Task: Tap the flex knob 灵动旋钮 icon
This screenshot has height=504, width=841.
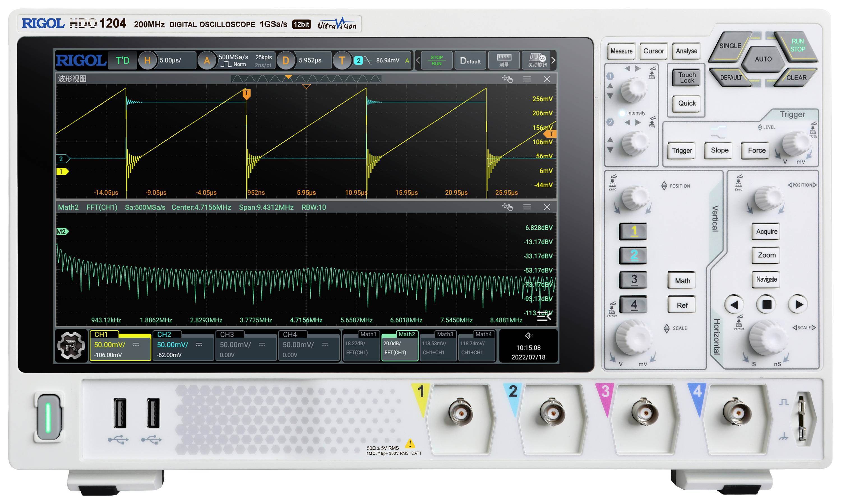Action: [537, 60]
